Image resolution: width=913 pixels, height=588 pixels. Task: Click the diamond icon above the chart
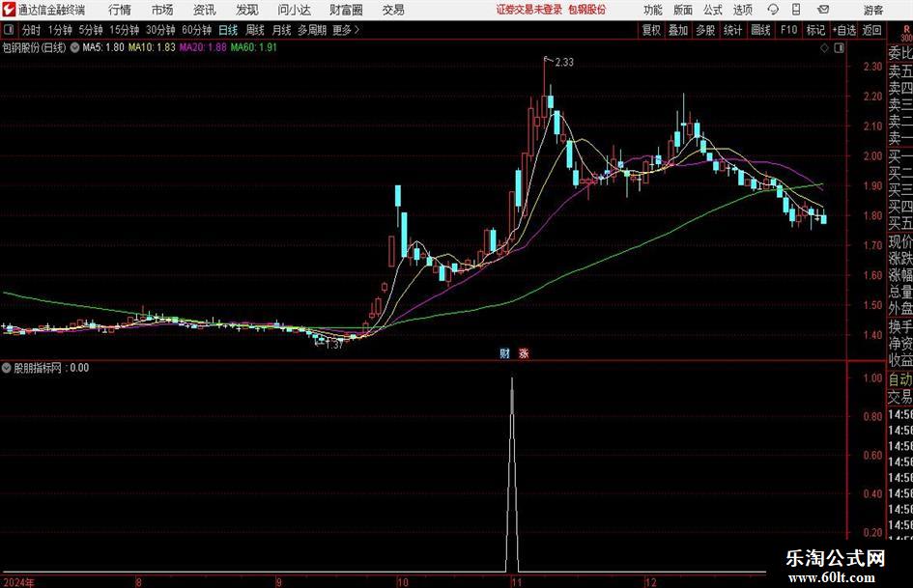tap(824, 48)
